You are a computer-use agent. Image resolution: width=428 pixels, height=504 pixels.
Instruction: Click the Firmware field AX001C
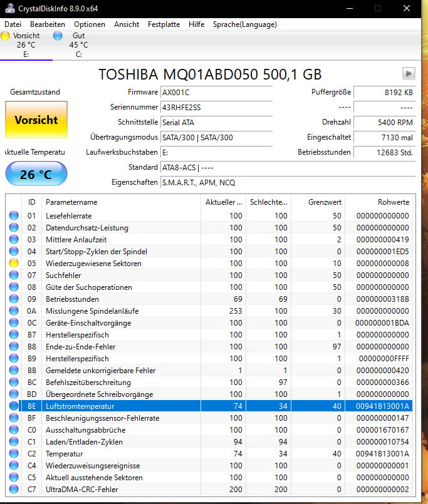pyautogui.click(x=216, y=93)
